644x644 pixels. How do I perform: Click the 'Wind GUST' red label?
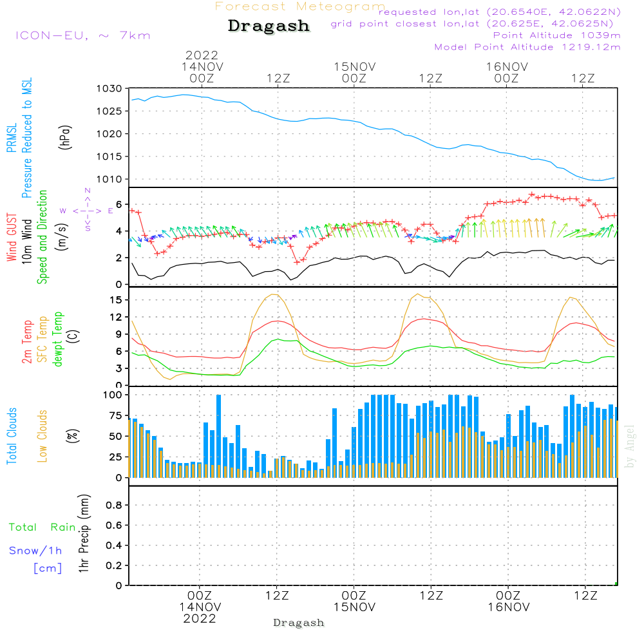tap(12, 237)
